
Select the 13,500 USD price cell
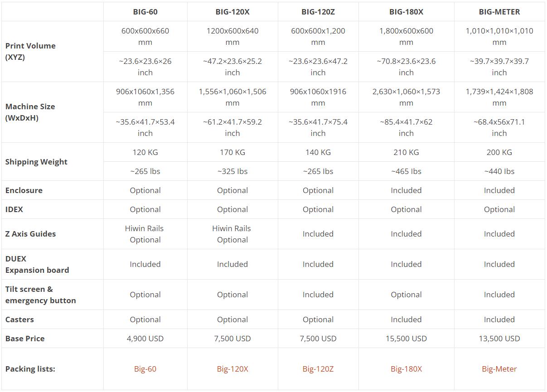pyautogui.click(x=499, y=339)
